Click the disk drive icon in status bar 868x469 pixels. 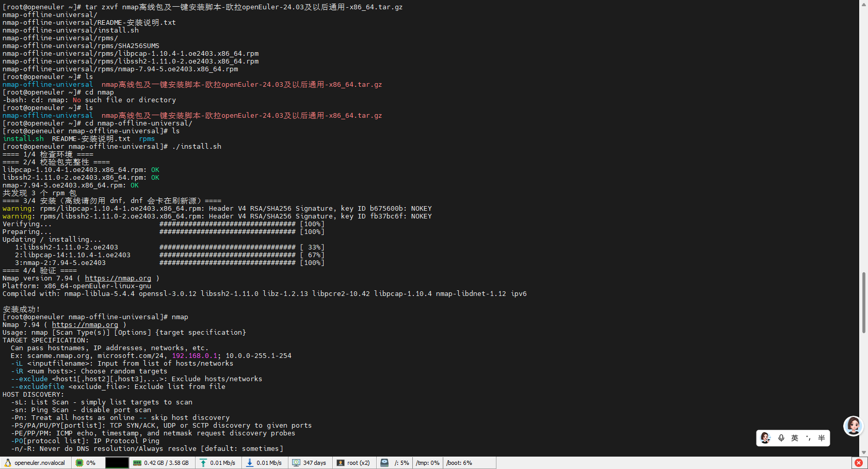(384, 463)
